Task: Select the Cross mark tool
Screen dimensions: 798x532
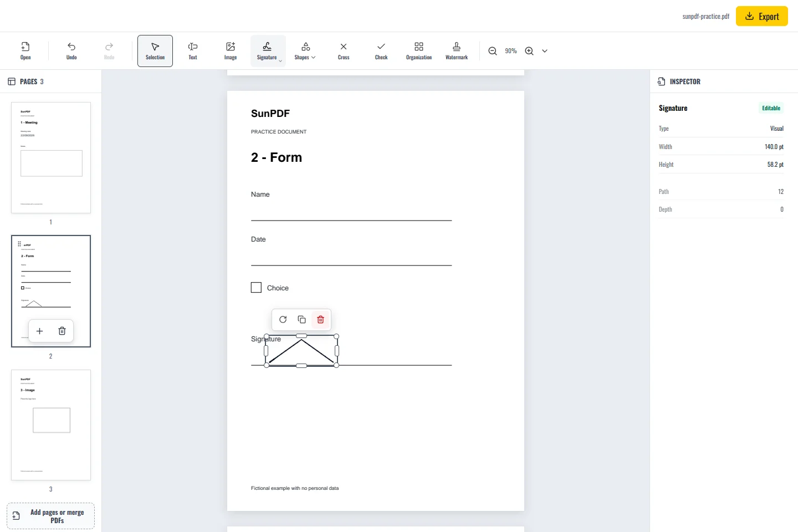Action: (x=344, y=51)
